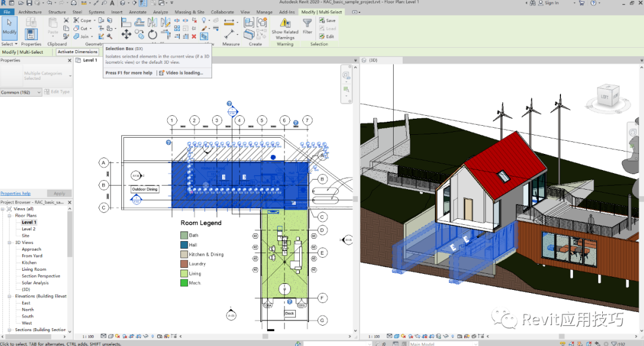Open the Properties help link
Screen dimensions: 644x346
[x=16, y=193]
